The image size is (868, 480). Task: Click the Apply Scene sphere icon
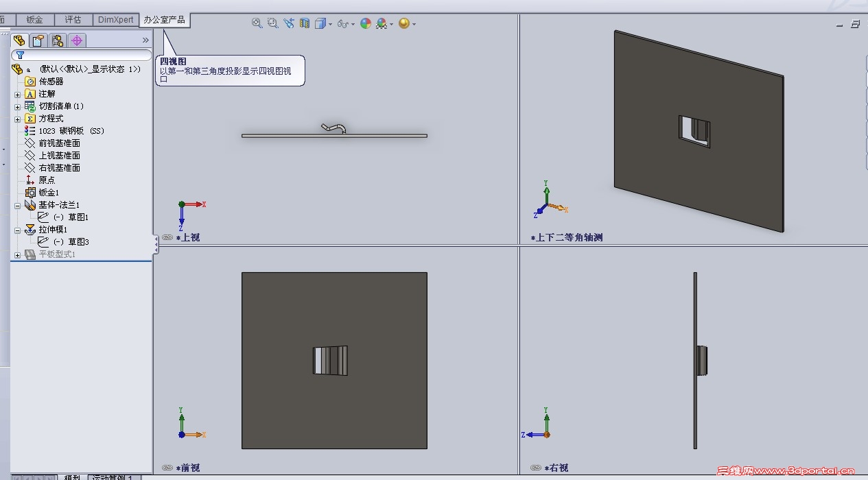click(365, 23)
